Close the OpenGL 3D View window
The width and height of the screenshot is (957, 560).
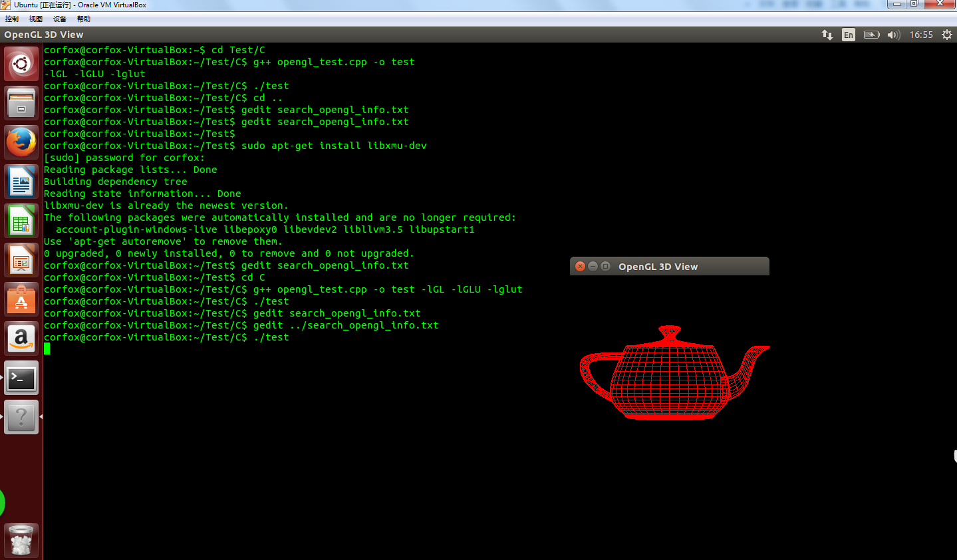pyautogui.click(x=580, y=266)
